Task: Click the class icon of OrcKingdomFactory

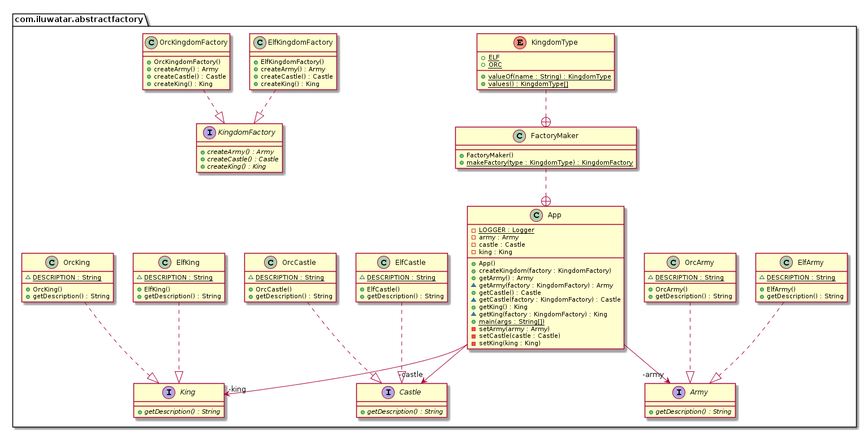Action: coord(152,42)
